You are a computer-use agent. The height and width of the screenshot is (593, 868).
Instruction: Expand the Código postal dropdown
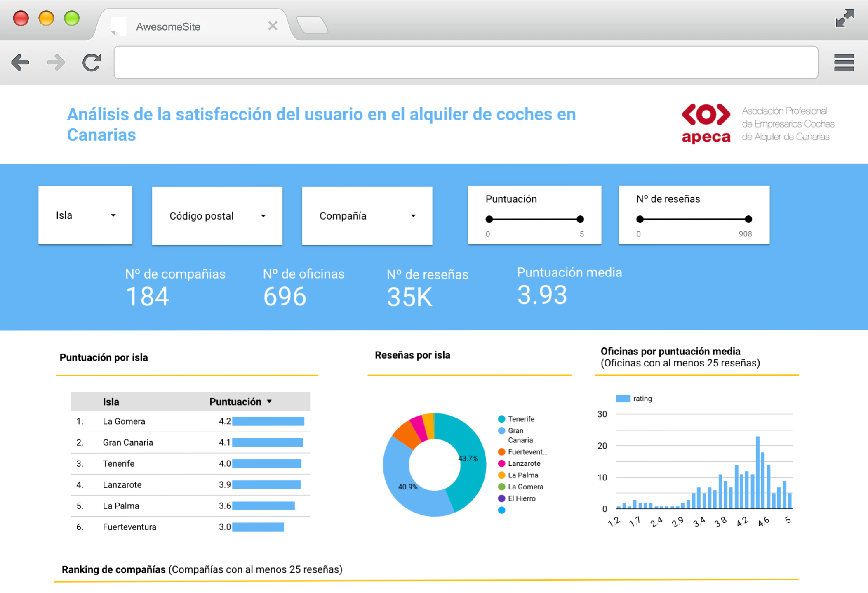217,216
